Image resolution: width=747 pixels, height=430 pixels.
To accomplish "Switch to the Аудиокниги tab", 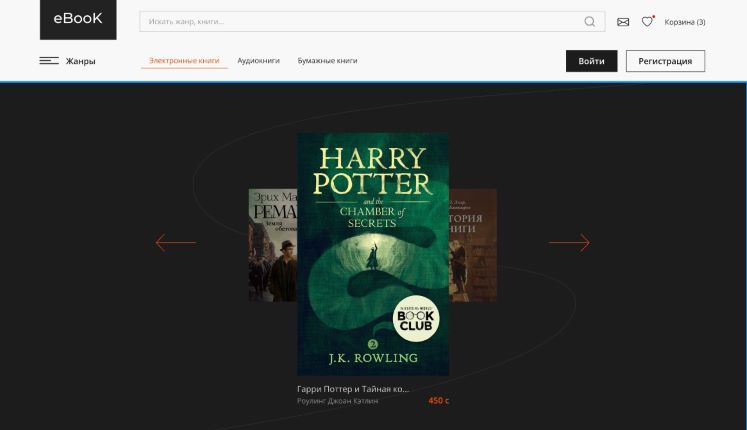I will (258, 60).
